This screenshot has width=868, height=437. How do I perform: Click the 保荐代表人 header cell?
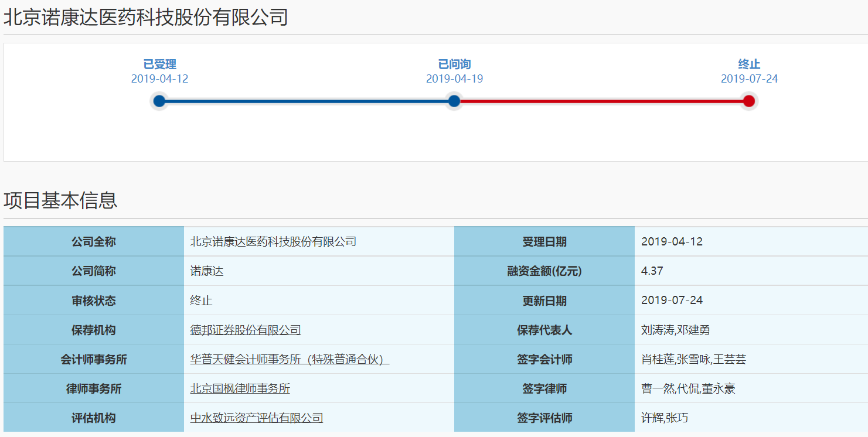tap(544, 330)
